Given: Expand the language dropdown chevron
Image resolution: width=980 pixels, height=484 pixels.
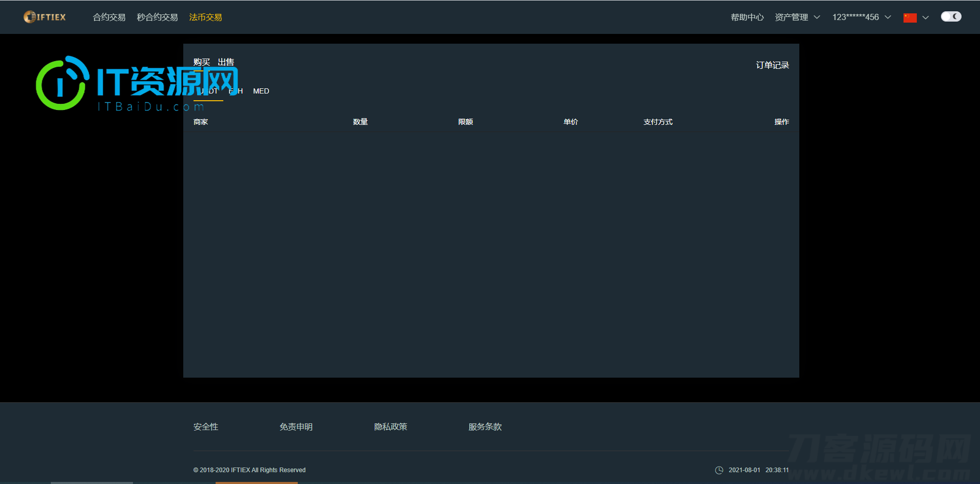Looking at the screenshot, I should tap(926, 17).
